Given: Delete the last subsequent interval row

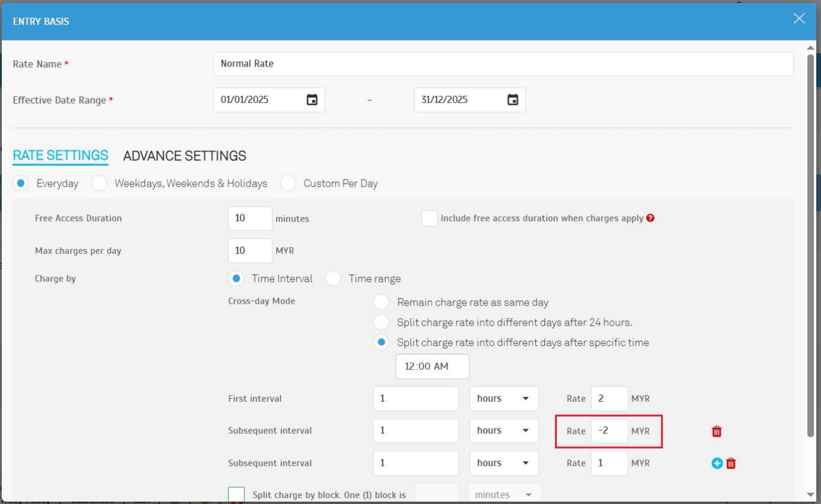Looking at the screenshot, I should click(x=731, y=464).
